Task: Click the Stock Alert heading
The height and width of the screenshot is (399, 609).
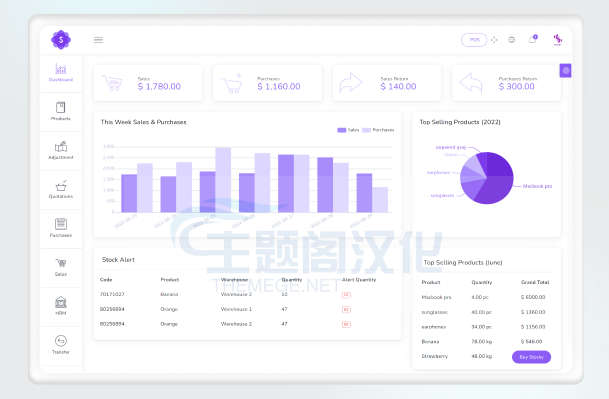Action: tap(118, 260)
